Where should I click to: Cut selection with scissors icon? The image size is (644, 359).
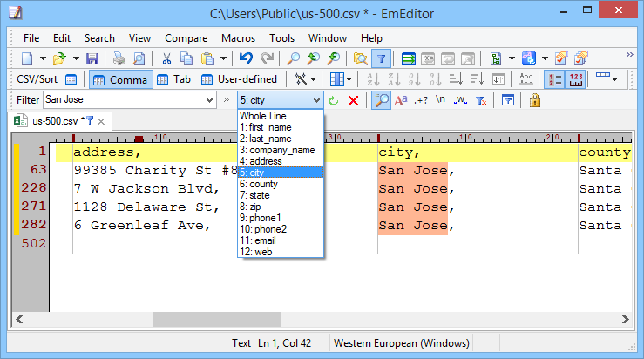click(166, 58)
